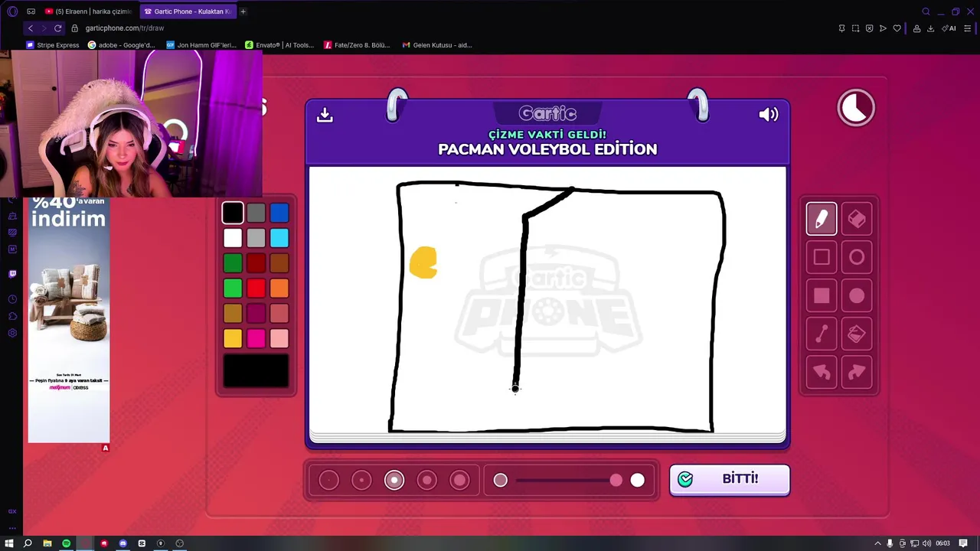Reload the garticphone page
Image resolution: width=980 pixels, height=551 pixels.
57,28
